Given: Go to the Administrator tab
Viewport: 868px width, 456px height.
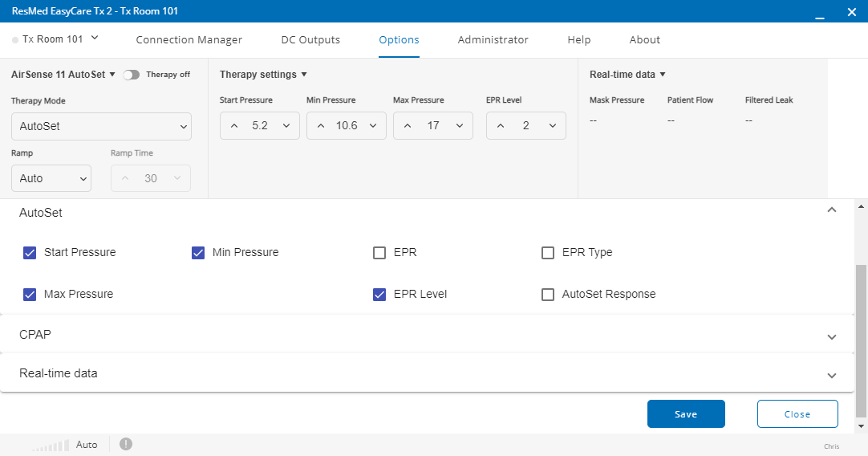Looking at the screenshot, I should pos(493,40).
